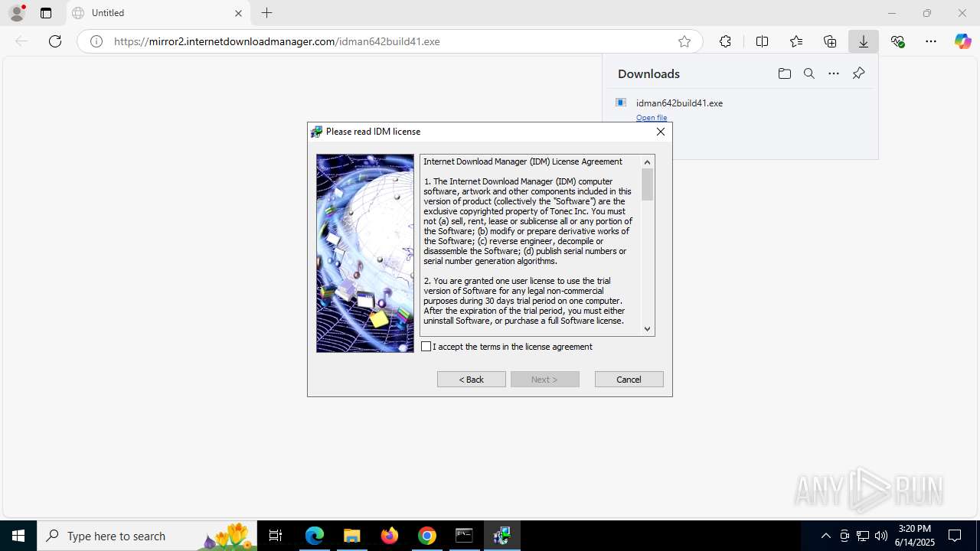
Task: Open clock and date in taskbar
Action: point(915,536)
